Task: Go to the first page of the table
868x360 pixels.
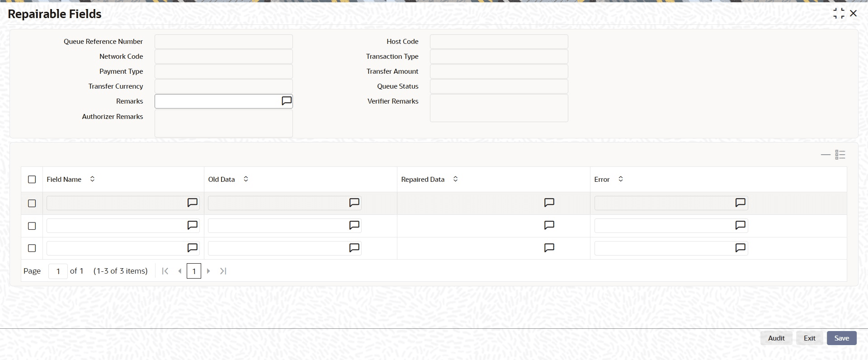Action: (x=165, y=271)
